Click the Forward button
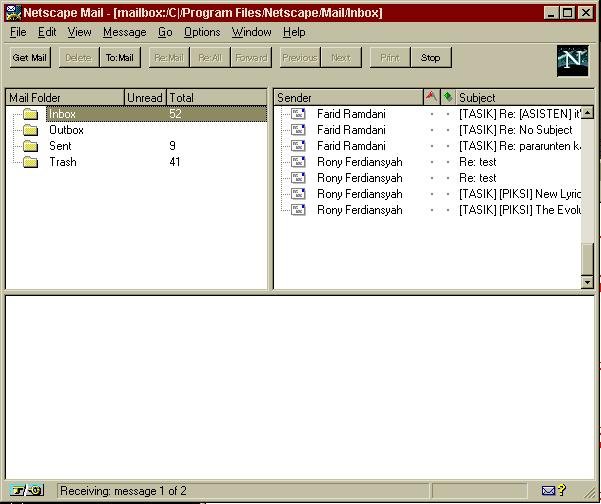Screen dimensions: 601x504 (251, 57)
